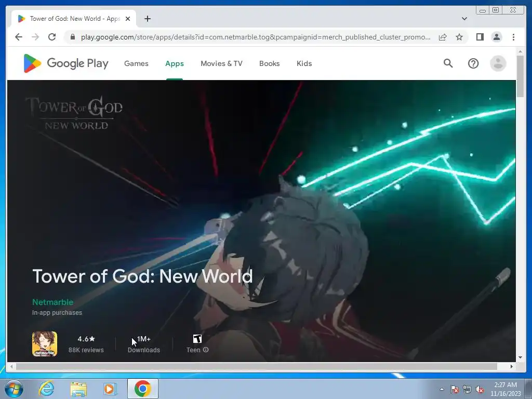Open Action Center flag icon
Viewport: 532px width, 399px height.
pos(454,389)
